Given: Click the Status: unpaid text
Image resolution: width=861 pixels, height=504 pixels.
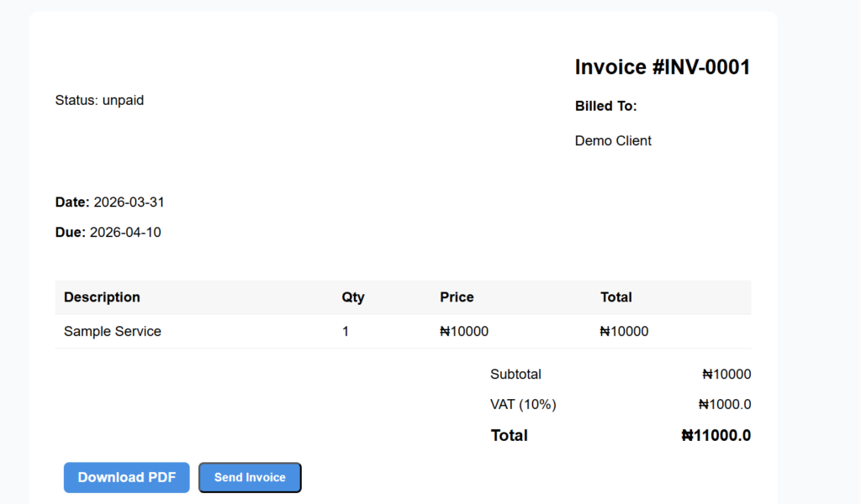Looking at the screenshot, I should (x=99, y=100).
